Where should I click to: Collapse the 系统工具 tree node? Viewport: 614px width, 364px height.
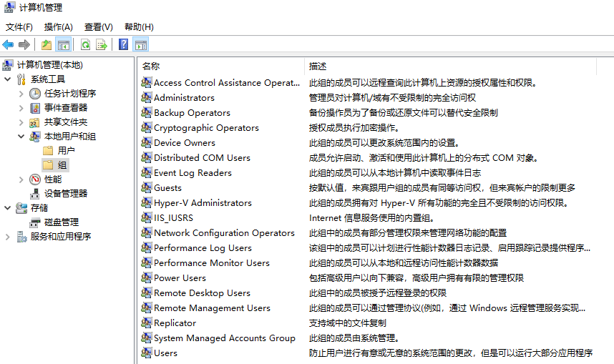(x=7, y=79)
